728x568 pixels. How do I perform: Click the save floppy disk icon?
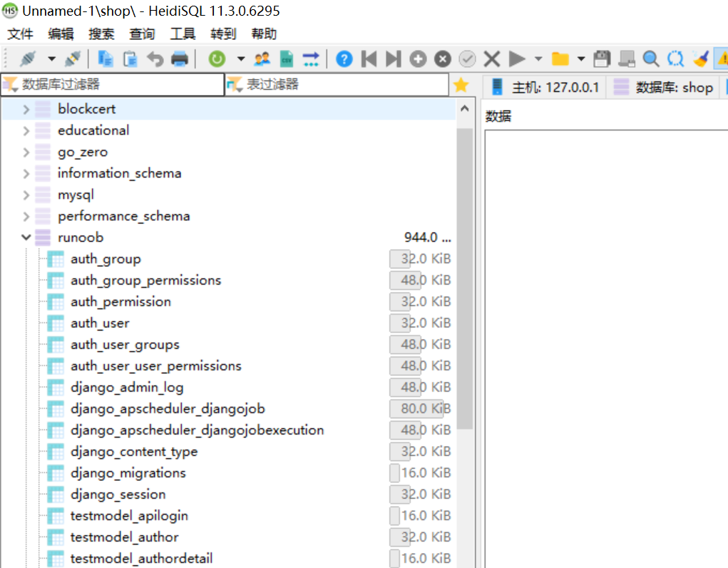pyautogui.click(x=602, y=59)
